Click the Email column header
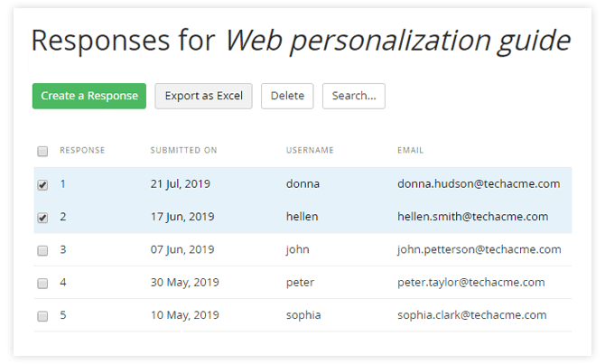 tap(410, 151)
